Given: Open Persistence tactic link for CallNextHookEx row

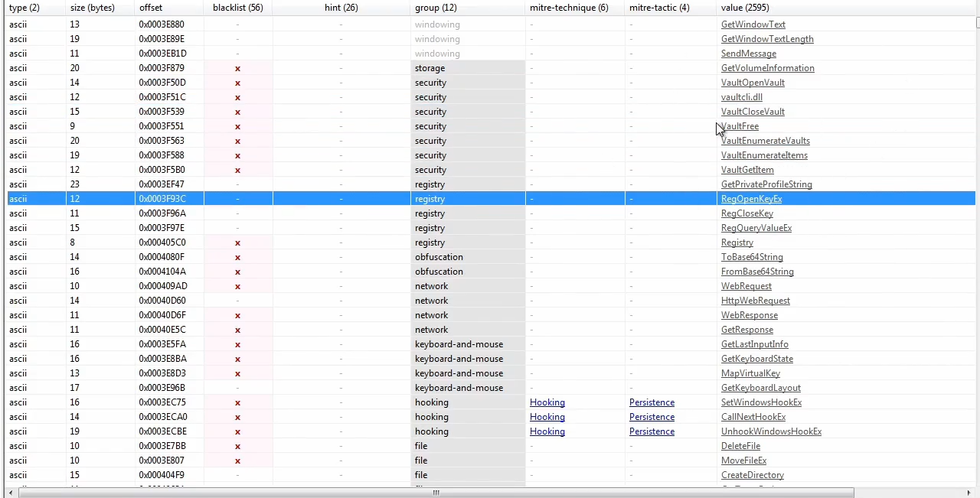Looking at the screenshot, I should pos(652,417).
